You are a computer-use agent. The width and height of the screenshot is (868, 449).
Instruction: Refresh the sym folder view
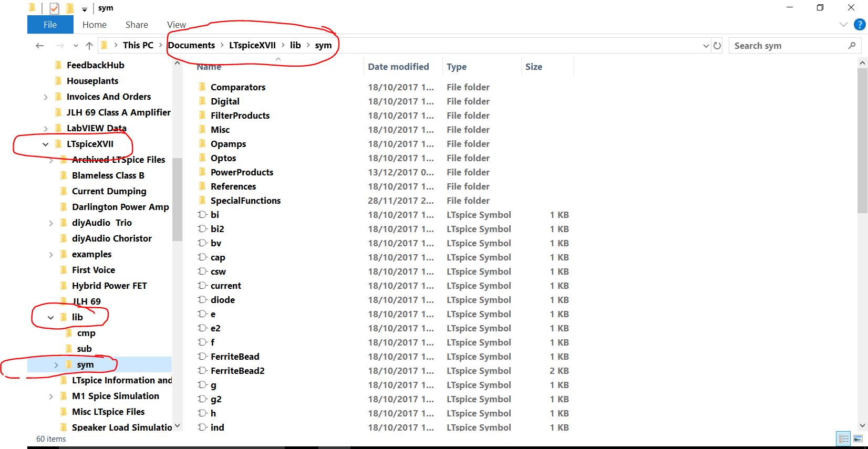tap(717, 46)
